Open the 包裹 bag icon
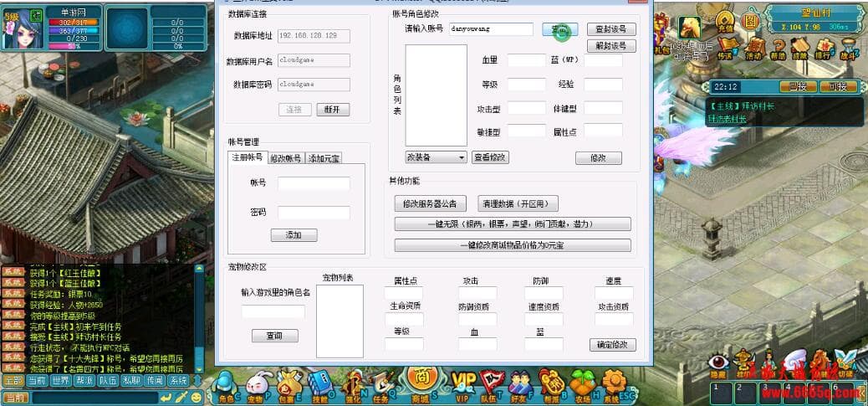The image size is (868, 406). 289,385
